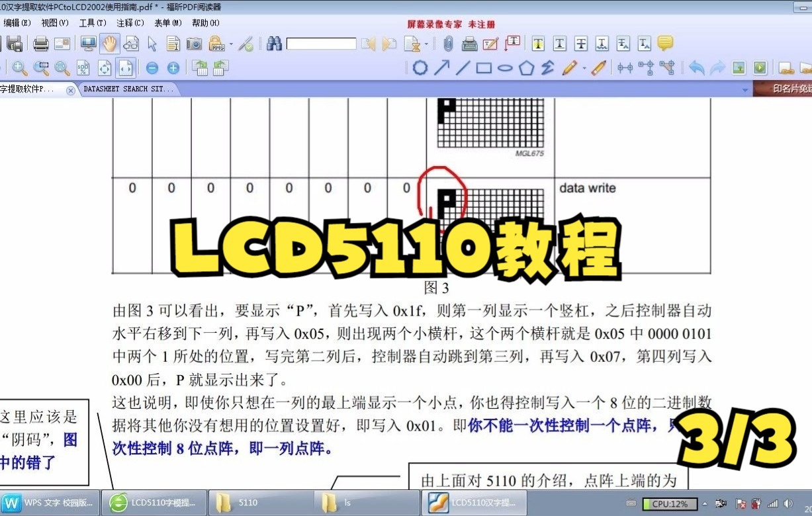Expand the pencil tool options dropdown
The height and width of the screenshot is (516, 812).
click(x=585, y=67)
